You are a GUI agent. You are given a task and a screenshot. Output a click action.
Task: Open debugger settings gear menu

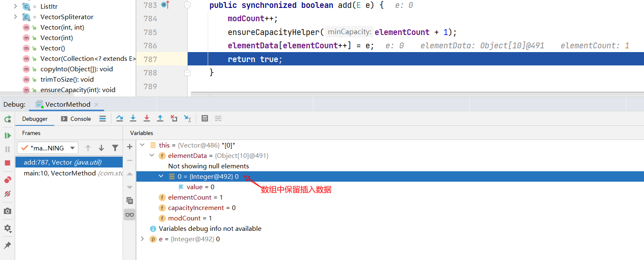click(8, 228)
